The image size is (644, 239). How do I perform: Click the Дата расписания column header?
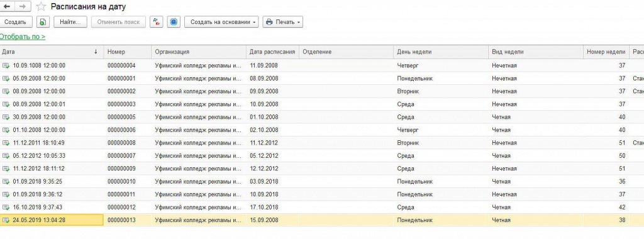pyautogui.click(x=272, y=52)
